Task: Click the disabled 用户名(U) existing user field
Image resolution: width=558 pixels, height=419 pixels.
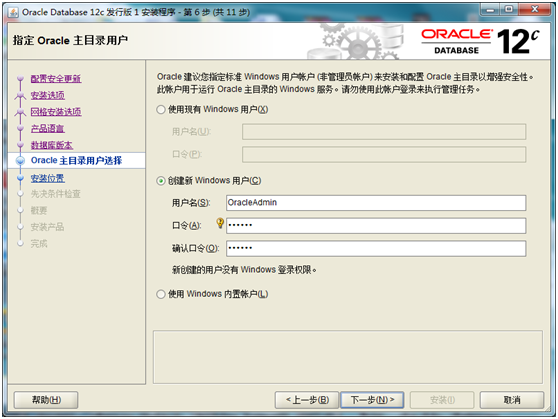Action: click(384, 132)
